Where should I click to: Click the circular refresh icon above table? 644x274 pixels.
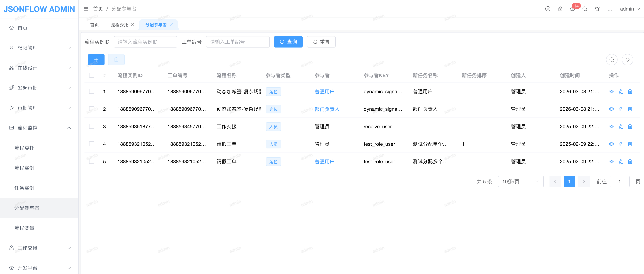(627, 60)
